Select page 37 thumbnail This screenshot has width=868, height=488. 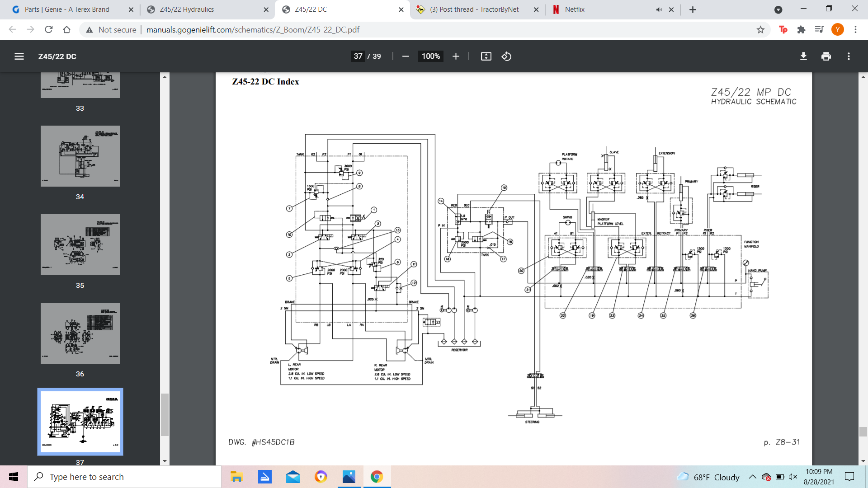click(80, 422)
